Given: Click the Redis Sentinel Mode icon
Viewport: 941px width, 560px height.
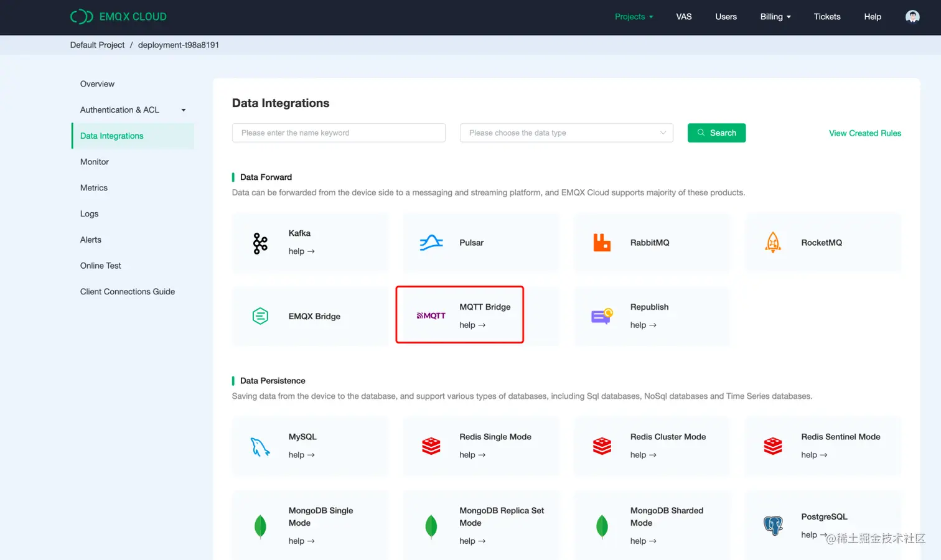Looking at the screenshot, I should pyautogui.click(x=773, y=446).
